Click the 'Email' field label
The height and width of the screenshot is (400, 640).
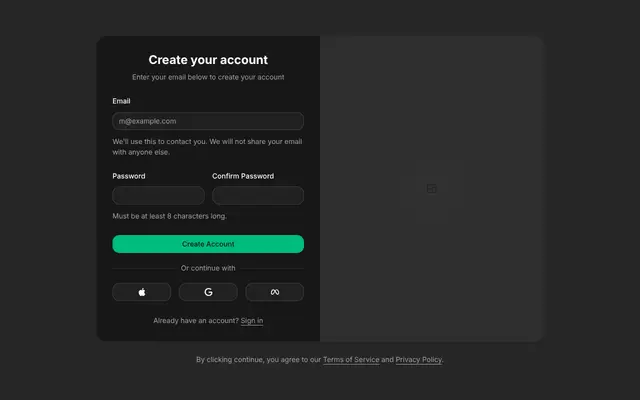[121, 101]
